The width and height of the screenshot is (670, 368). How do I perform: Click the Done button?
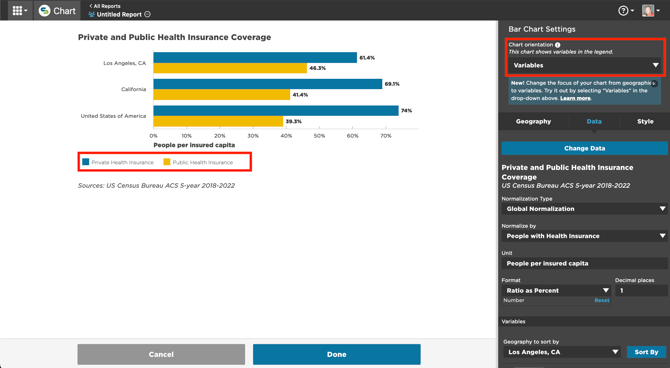tap(337, 354)
